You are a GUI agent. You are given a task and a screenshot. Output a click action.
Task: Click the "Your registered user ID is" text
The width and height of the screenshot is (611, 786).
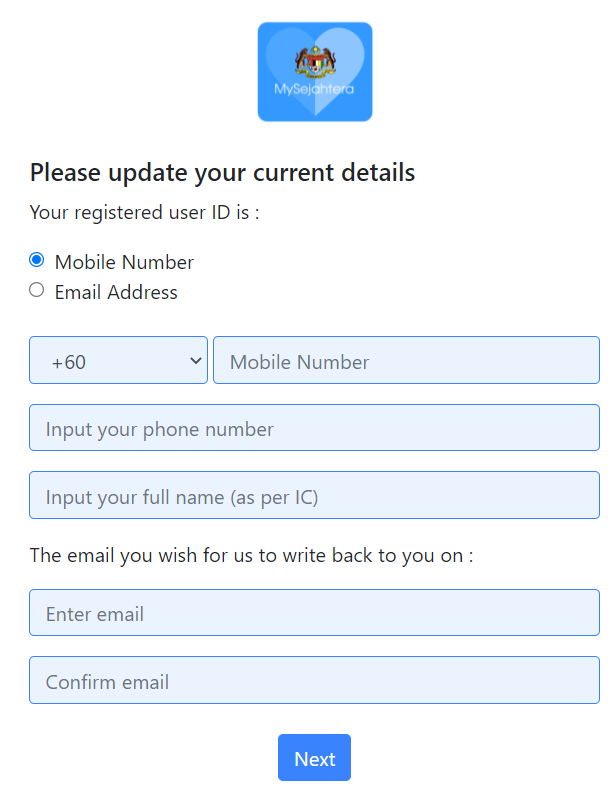[x=144, y=212]
